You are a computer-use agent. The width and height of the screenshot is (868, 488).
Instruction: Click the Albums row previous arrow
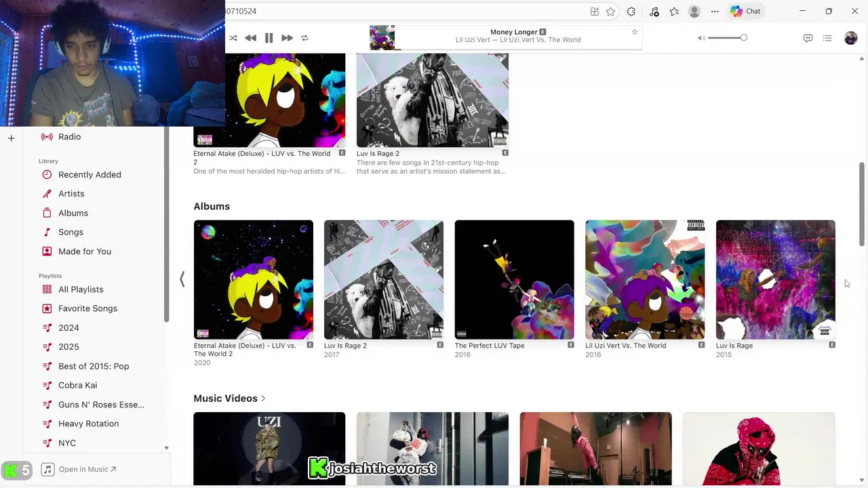tap(182, 279)
